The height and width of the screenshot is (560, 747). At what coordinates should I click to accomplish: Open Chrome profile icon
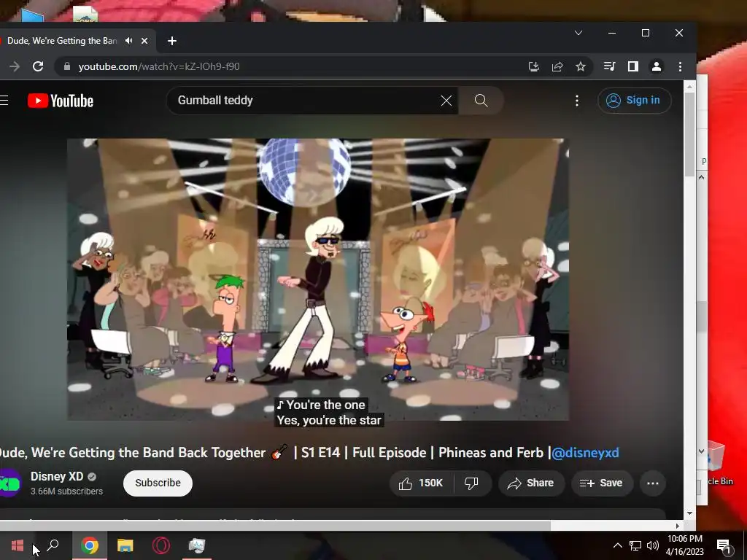(x=657, y=66)
